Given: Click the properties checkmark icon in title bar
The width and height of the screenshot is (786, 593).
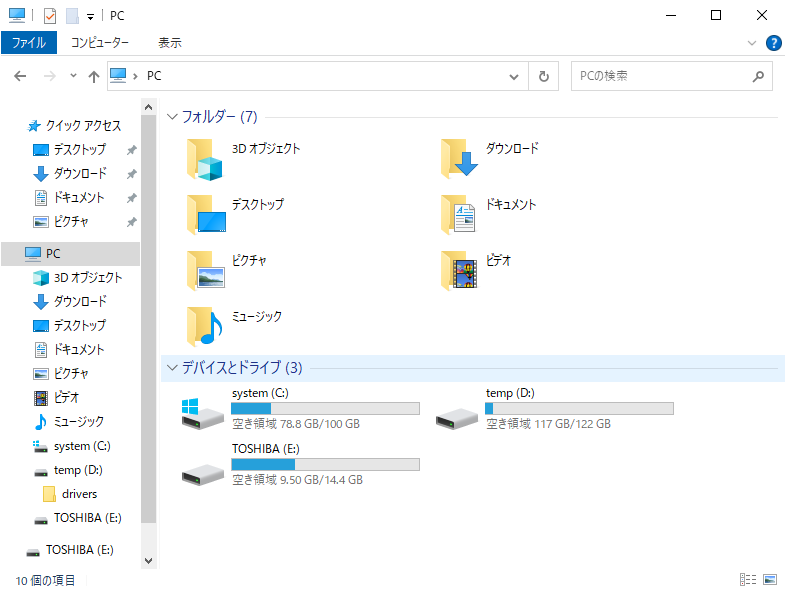Looking at the screenshot, I should coord(50,16).
